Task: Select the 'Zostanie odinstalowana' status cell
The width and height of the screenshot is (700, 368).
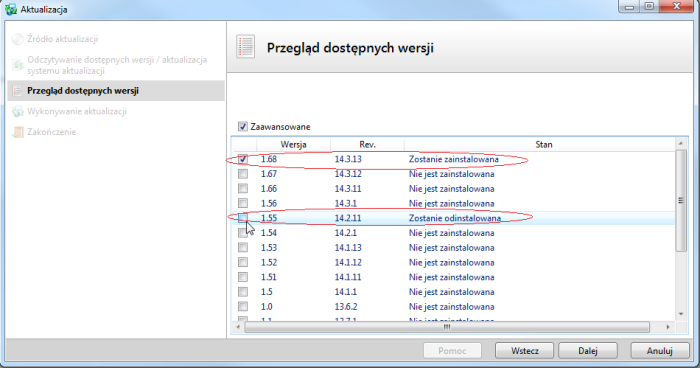Action: (455, 218)
